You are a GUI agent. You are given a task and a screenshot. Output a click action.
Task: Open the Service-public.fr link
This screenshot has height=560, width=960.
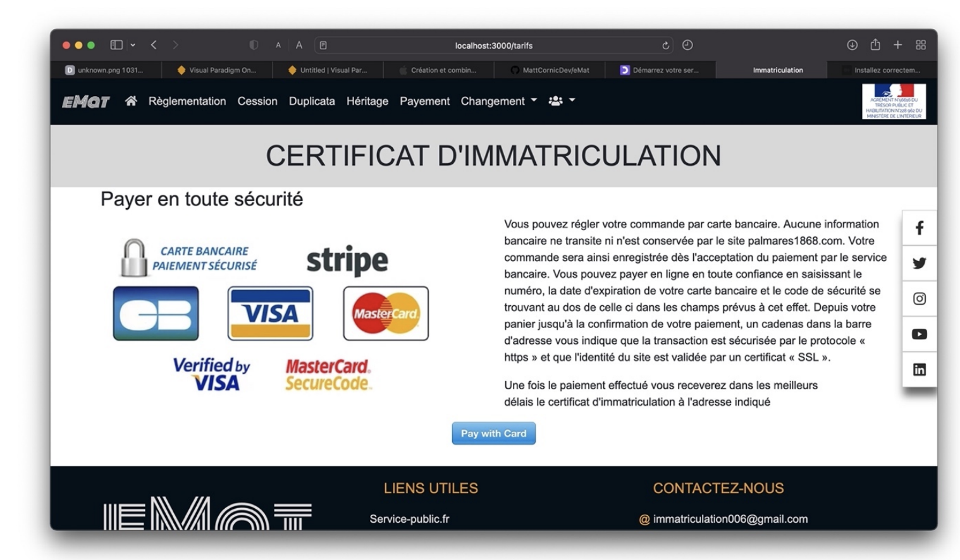[x=410, y=519]
